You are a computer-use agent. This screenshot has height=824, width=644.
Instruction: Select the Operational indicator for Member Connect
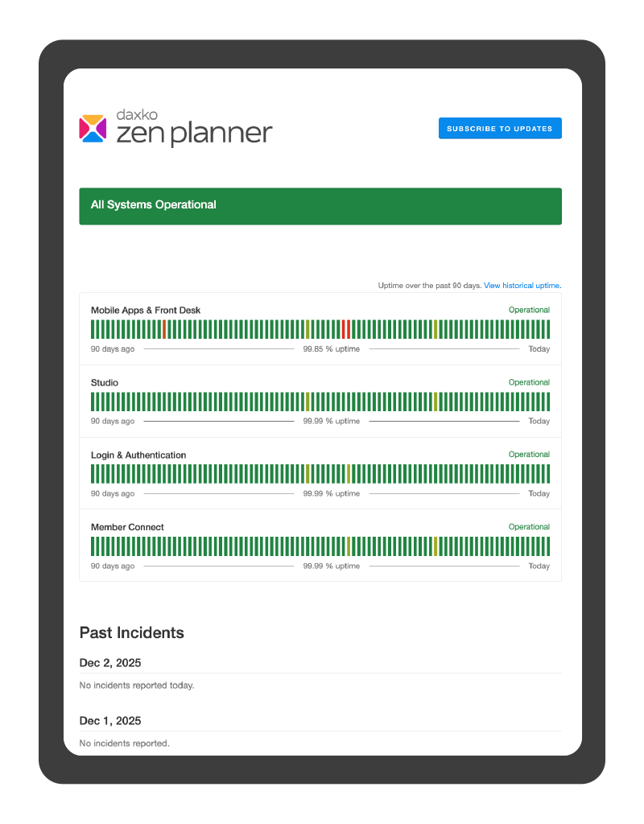[x=529, y=526]
